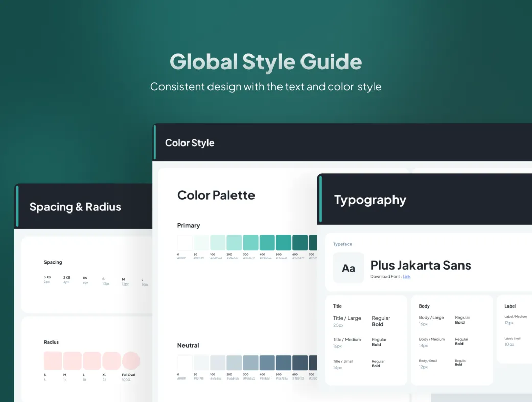Select the Full Oval radius shape
The image size is (532, 402).
pyautogui.click(x=131, y=361)
